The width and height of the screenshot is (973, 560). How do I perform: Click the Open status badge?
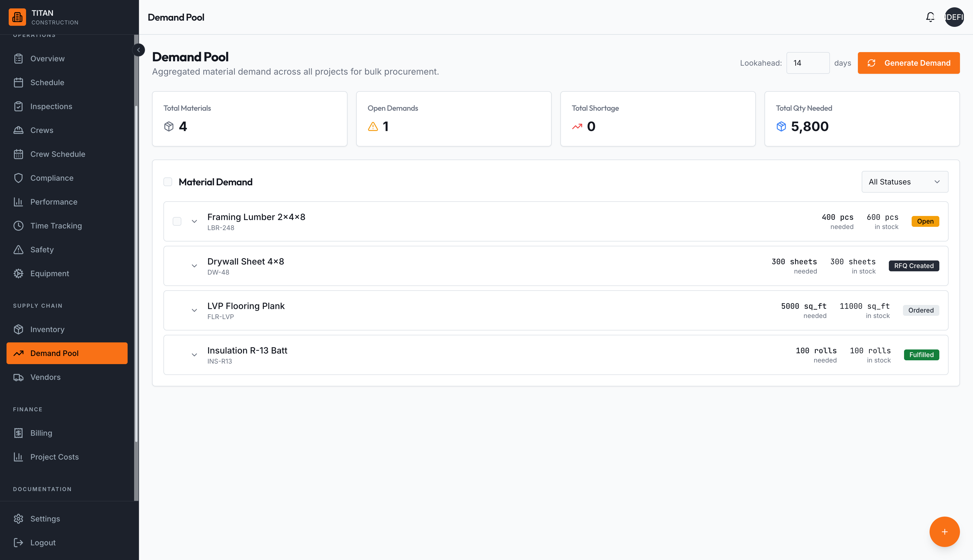tap(925, 222)
